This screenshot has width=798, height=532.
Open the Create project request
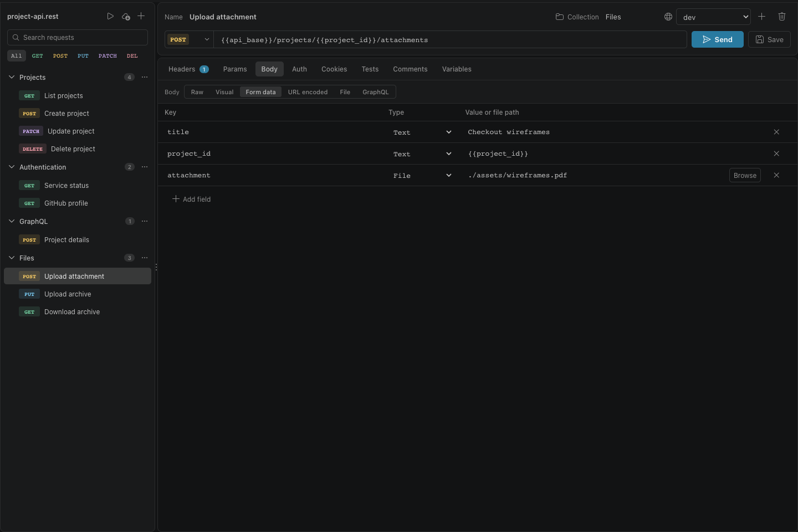pyautogui.click(x=78, y=113)
